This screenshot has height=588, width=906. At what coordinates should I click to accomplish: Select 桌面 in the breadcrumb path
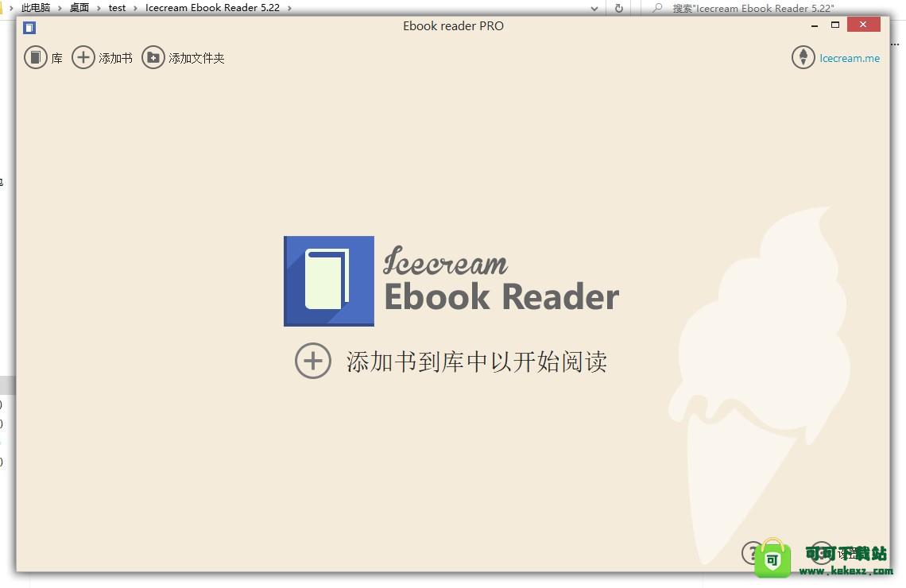(79, 8)
